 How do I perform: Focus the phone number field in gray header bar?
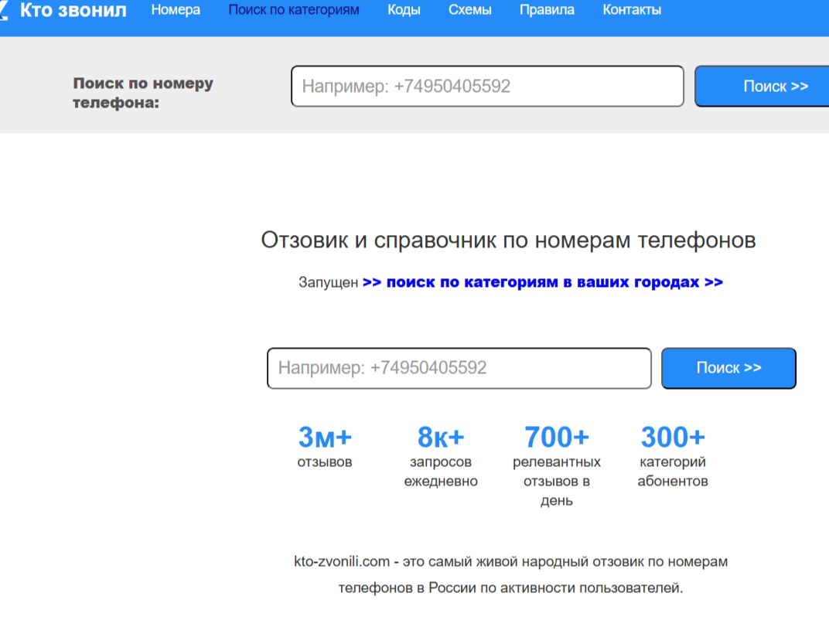click(487, 87)
